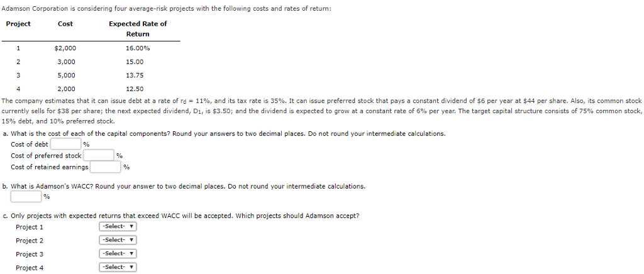Click the 15.00 return value
This screenshot has height=274, width=644.
coord(135,62)
